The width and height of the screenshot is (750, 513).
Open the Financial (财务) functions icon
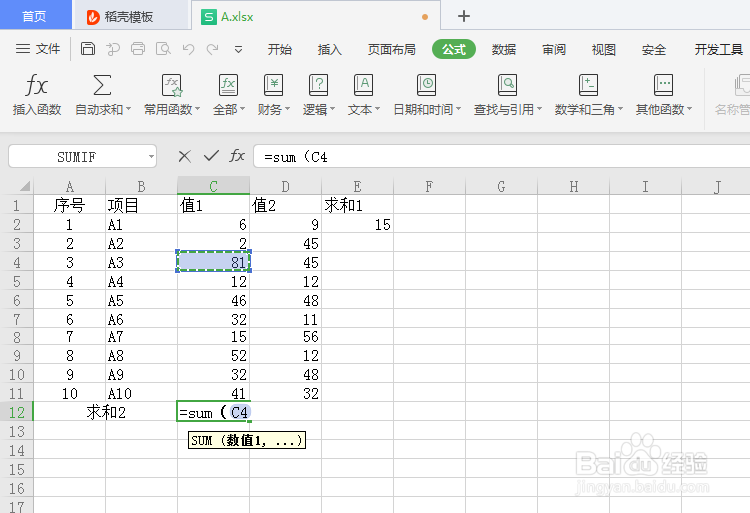273,86
